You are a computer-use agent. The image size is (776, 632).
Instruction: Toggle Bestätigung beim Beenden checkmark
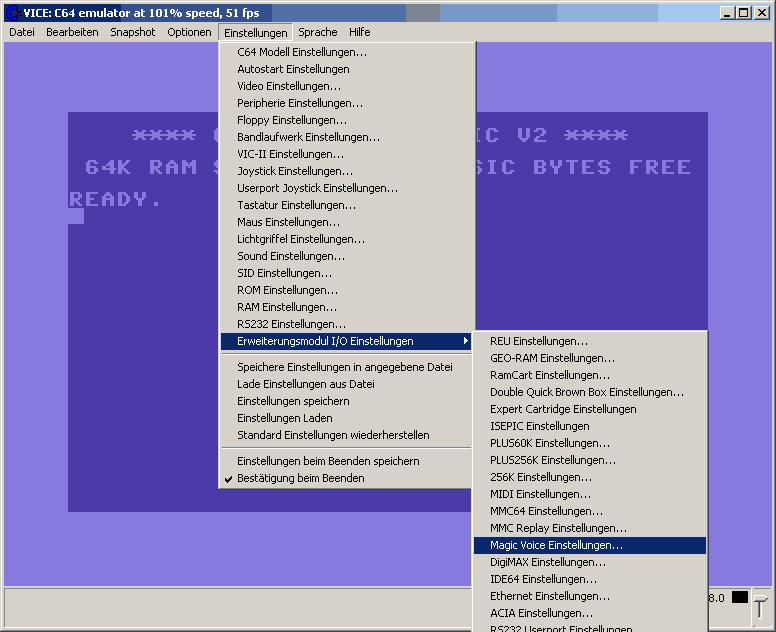click(300, 478)
